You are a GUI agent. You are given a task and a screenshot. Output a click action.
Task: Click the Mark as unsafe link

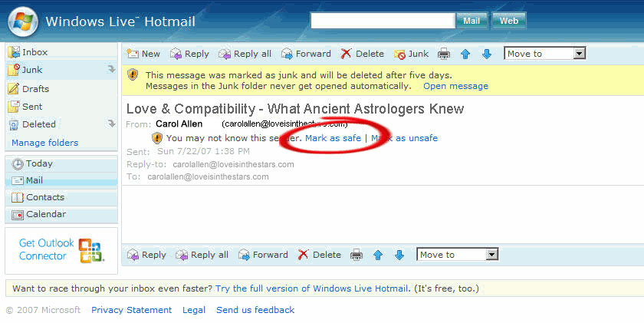click(x=405, y=138)
